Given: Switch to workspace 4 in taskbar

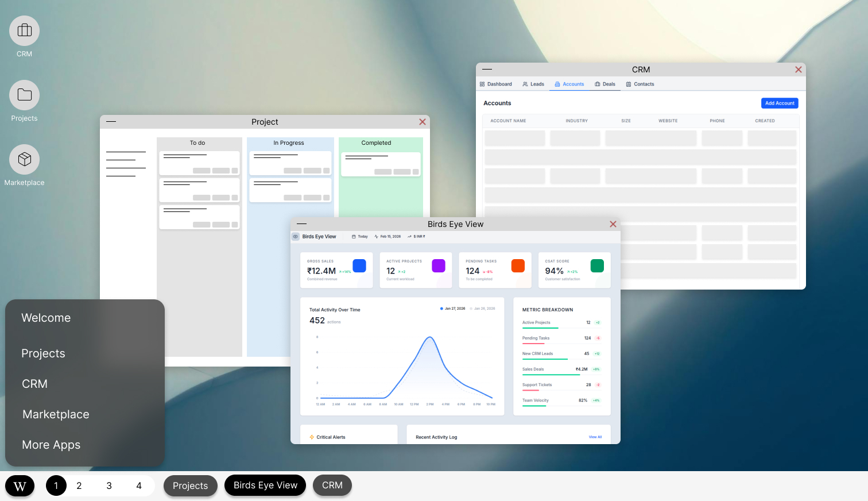Looking at the screenshot, I should point(139,486).
